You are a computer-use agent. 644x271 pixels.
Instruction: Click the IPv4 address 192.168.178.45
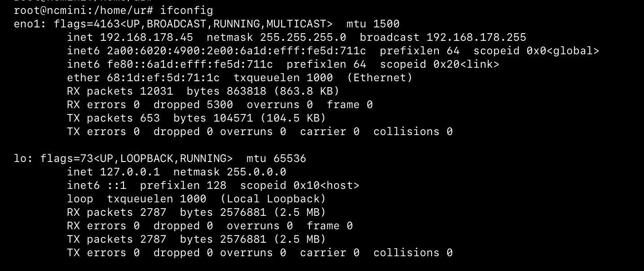(x=146, y=37)
